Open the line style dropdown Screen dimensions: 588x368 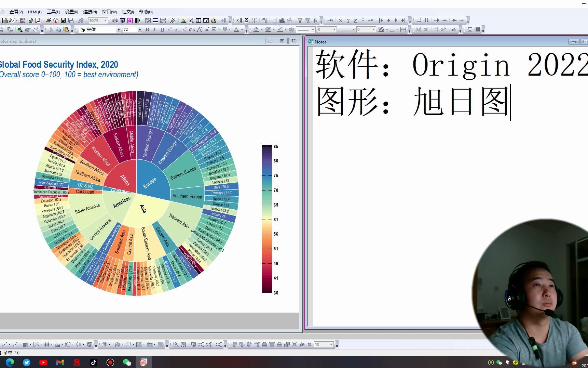point(313,30)
